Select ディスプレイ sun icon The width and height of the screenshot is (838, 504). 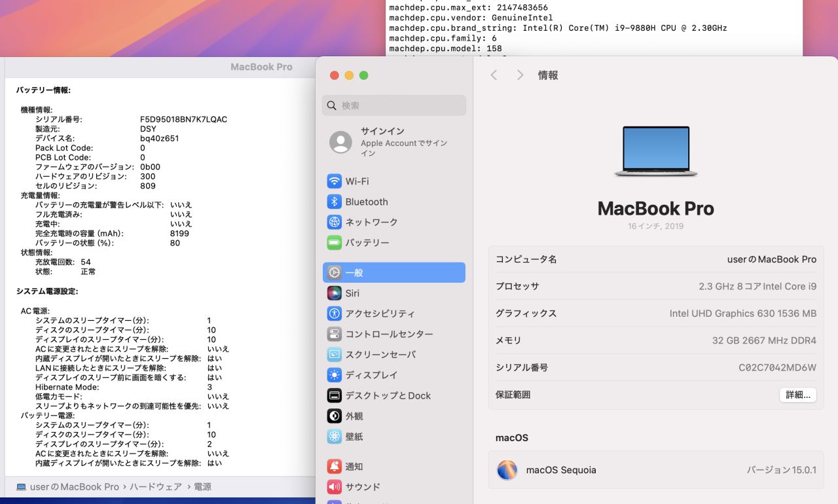coord(335,375)
